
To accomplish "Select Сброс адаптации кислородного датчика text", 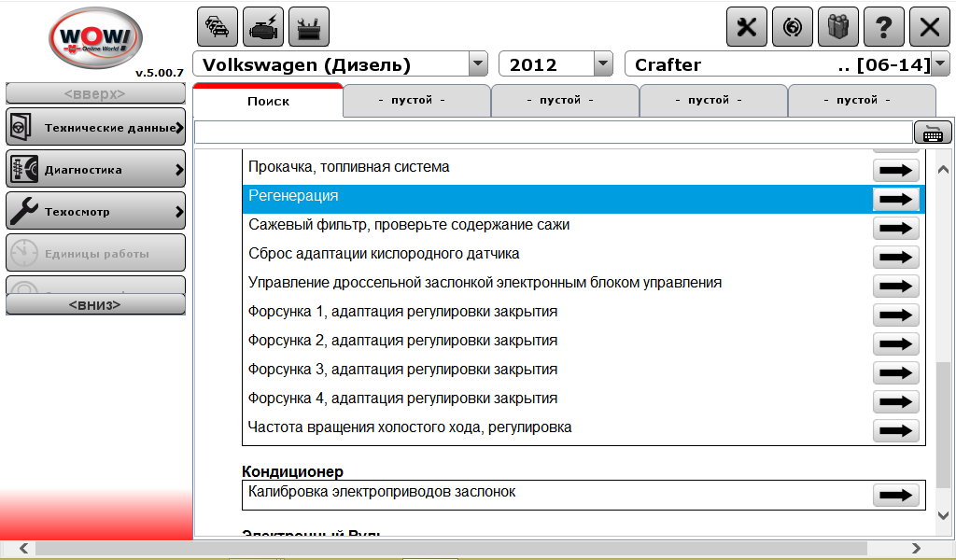I will click(384, 254).
